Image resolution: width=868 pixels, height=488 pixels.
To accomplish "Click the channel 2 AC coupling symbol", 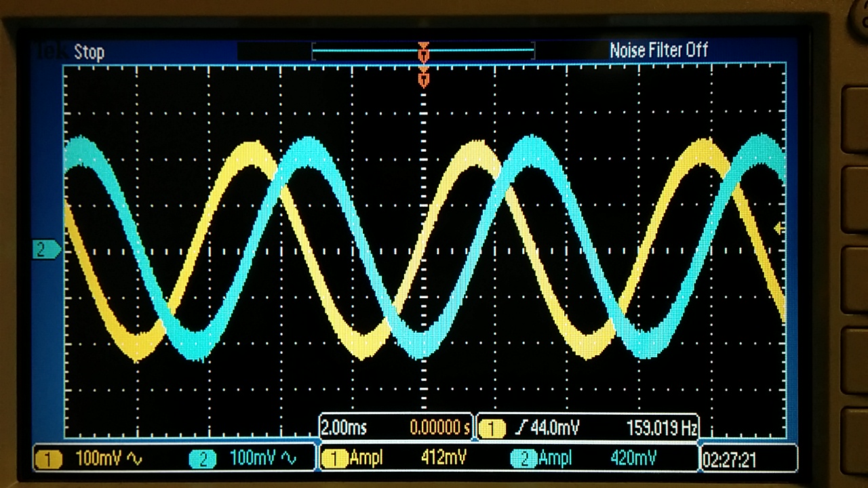I will (x=290, y=459).
